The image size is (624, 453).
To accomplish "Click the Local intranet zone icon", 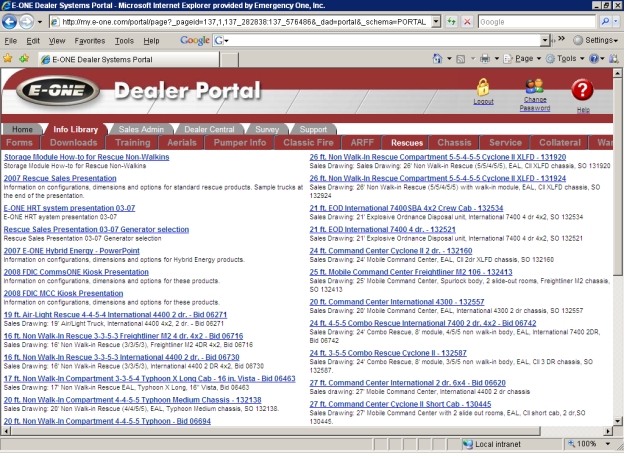I will [467, 444].
